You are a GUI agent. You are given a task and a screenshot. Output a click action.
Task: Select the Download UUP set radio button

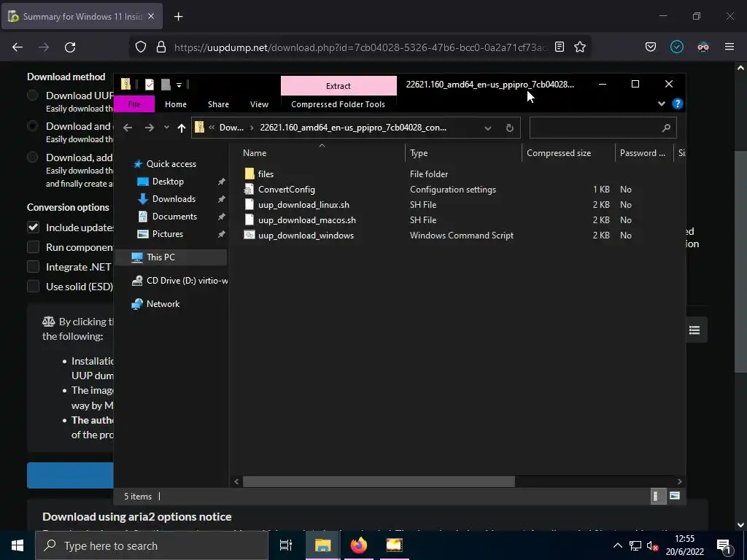tap(32, 96)
